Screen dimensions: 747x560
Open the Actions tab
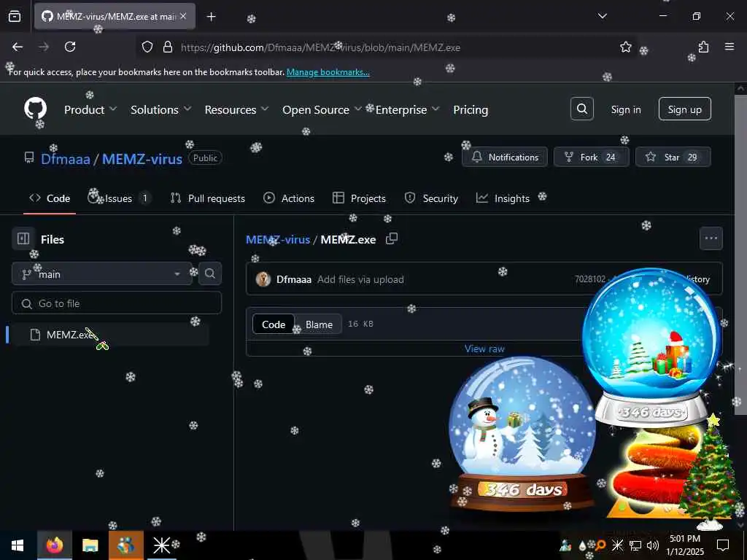[x=289, y=198]
